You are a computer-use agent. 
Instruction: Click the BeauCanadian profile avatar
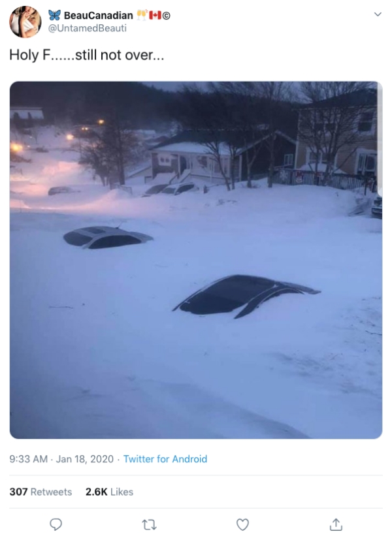coord(25,22)
